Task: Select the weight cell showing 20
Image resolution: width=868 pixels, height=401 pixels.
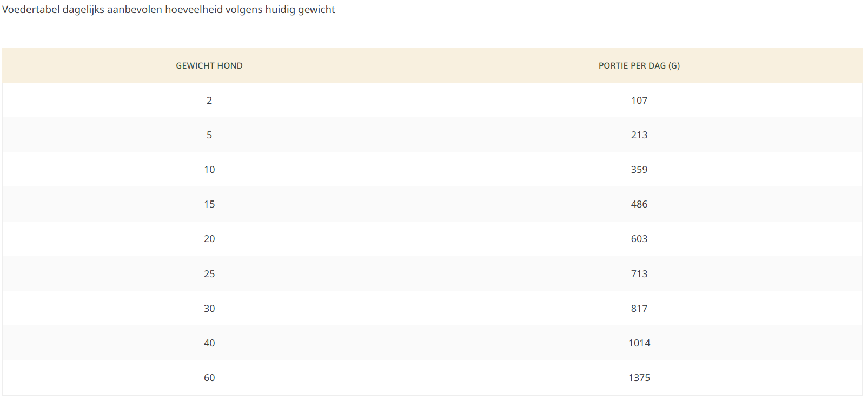Action: [209, 239]
